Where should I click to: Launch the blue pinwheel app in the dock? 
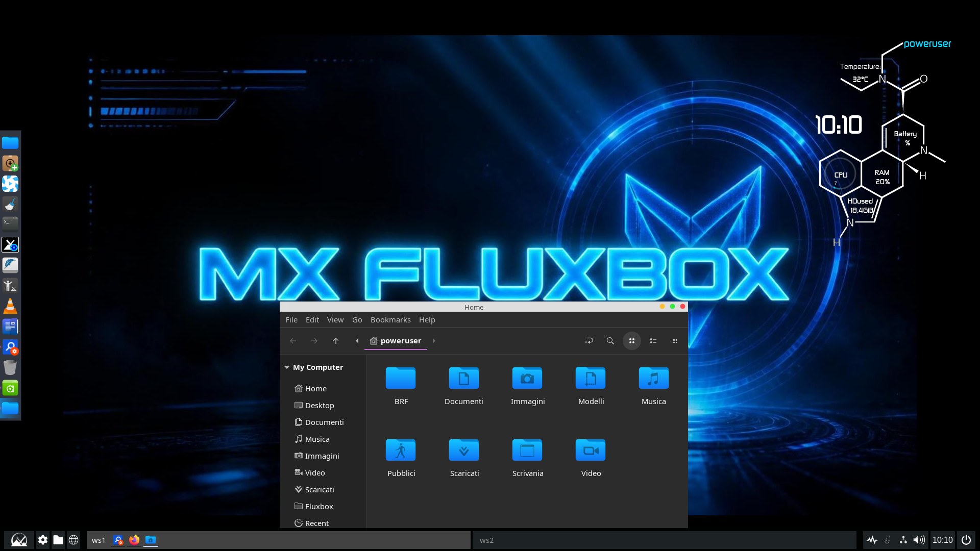point(10,184)
